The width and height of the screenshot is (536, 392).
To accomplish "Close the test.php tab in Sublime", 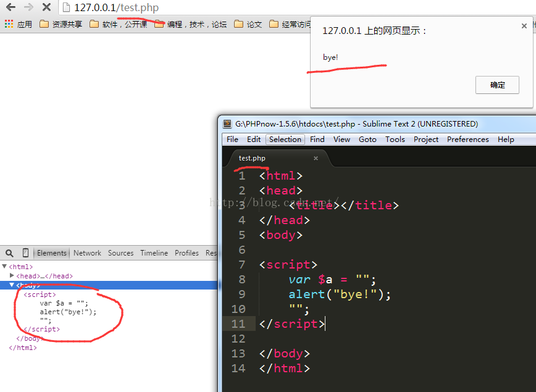I will [x=316, y=158].
